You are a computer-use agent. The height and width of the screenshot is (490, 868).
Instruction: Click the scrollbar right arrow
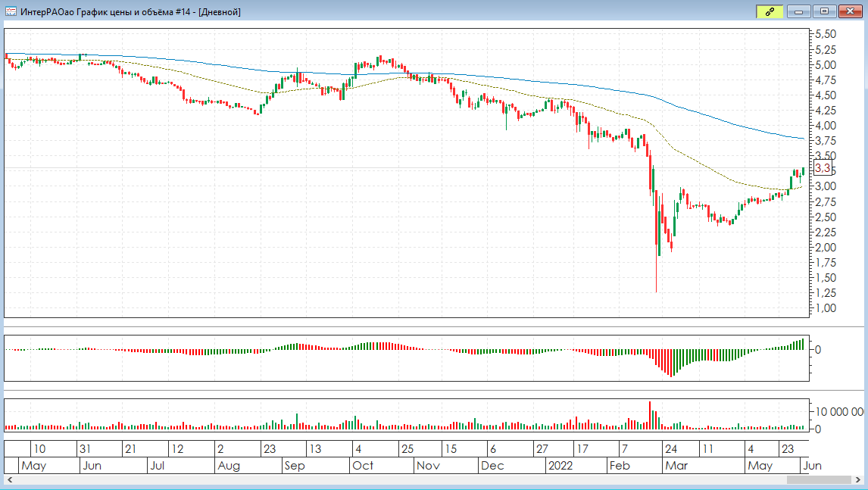pos(859,479)
